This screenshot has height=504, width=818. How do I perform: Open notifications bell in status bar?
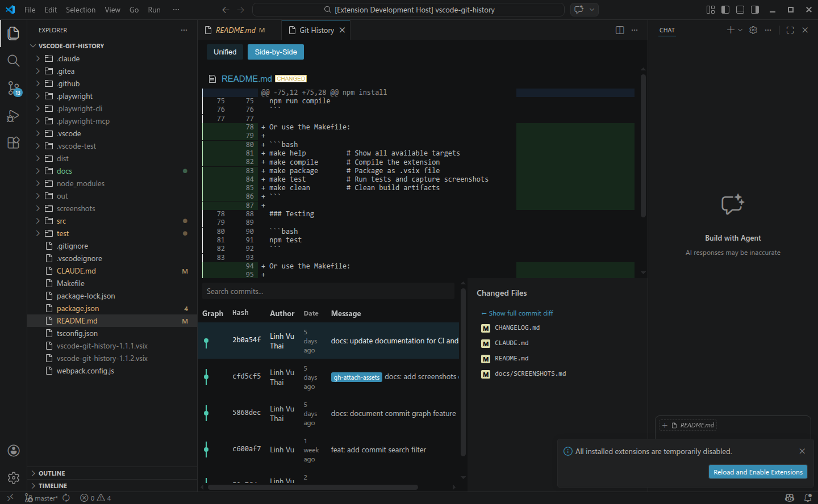click(808, 498)
